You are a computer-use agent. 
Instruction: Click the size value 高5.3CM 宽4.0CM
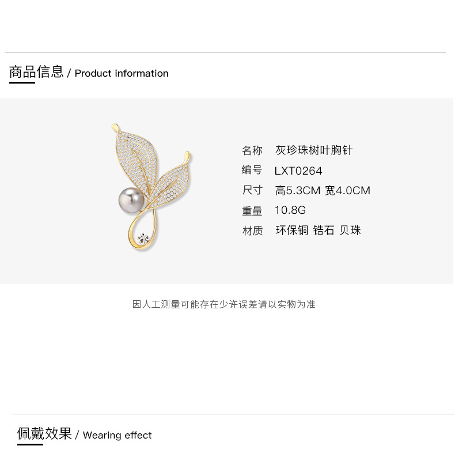click(x=323, y=191)
